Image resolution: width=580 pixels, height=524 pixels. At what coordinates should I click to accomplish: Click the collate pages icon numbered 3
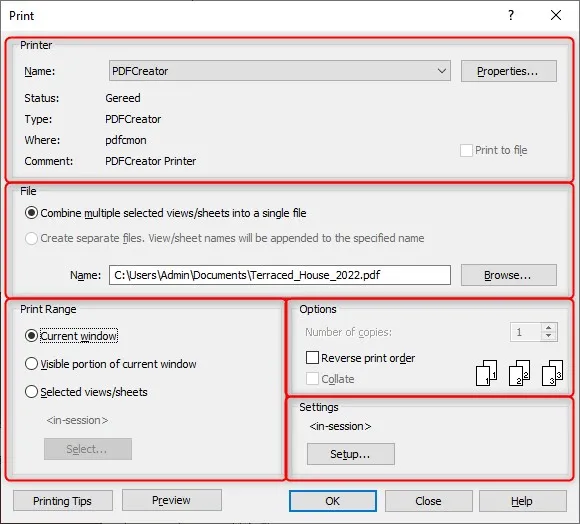click(552, 373)
